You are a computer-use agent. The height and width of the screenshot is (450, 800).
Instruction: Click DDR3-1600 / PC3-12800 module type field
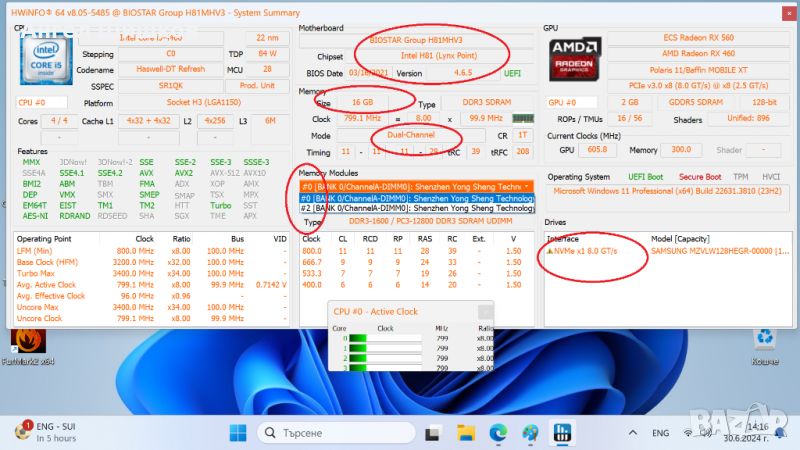(x=430, y=221)
